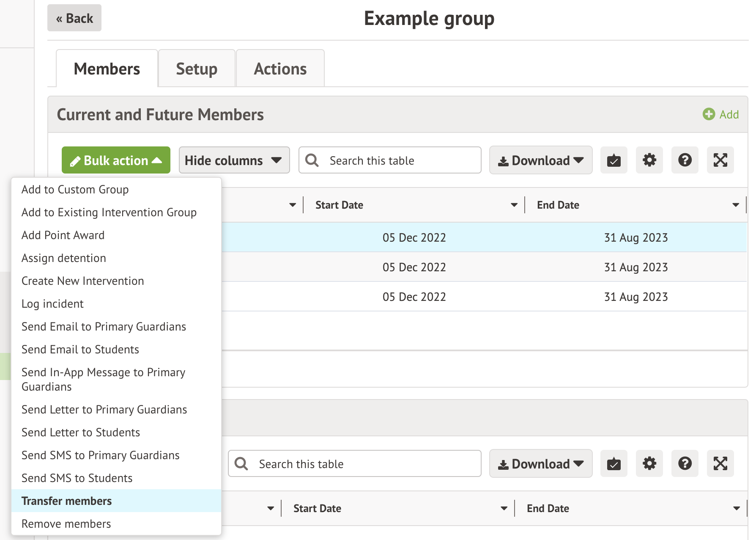This screenshot has width=756, height=540.
Task: Choose Add to Custom Group
Action: 116,190
